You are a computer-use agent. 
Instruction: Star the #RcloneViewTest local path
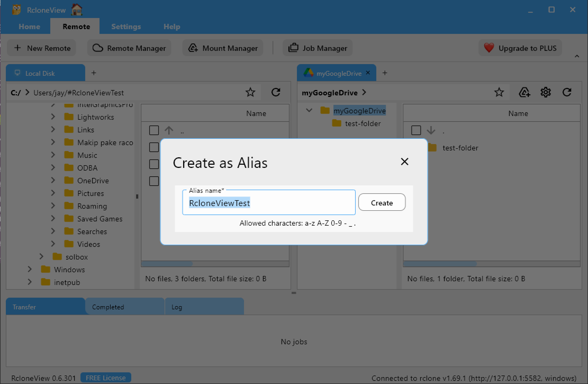pos(250,92)
